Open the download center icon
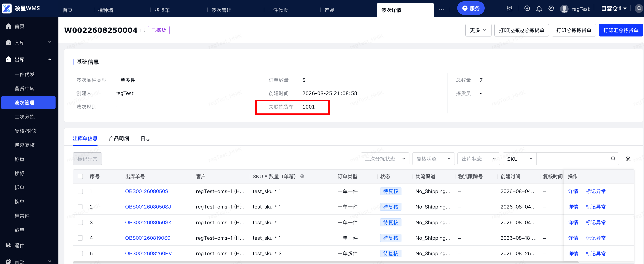 527,8
